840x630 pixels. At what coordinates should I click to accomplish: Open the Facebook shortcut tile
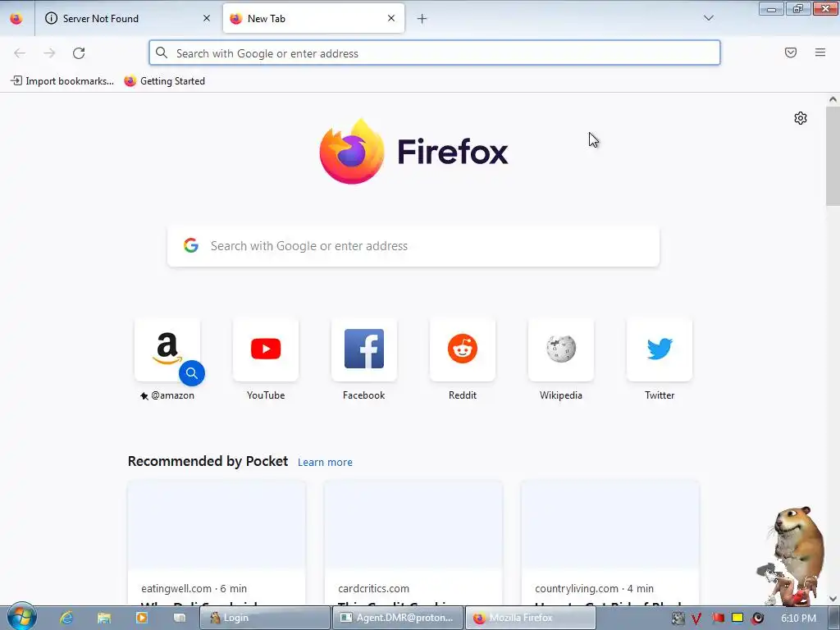pos(363,349)
